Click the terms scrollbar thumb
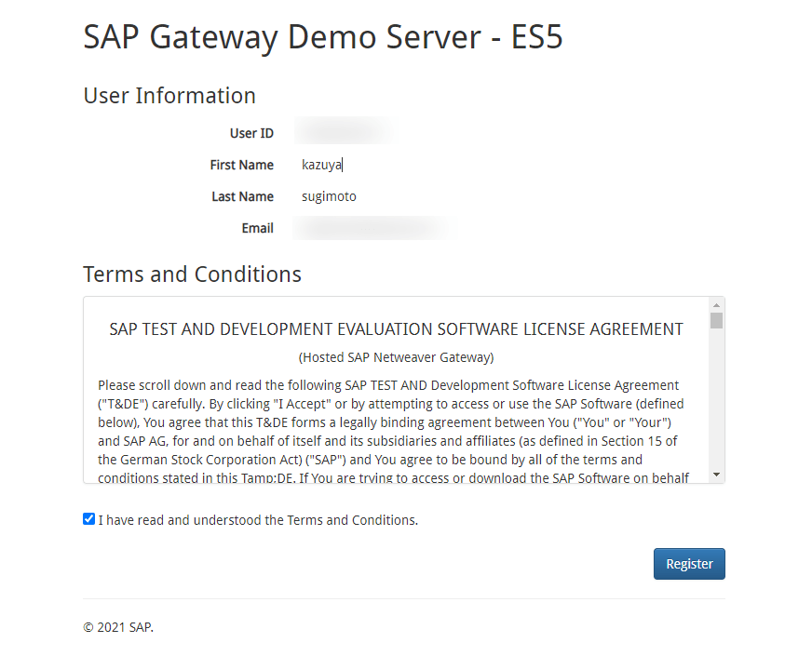The width and height of the screenshot is (812, 656). (x=716, y=320)
